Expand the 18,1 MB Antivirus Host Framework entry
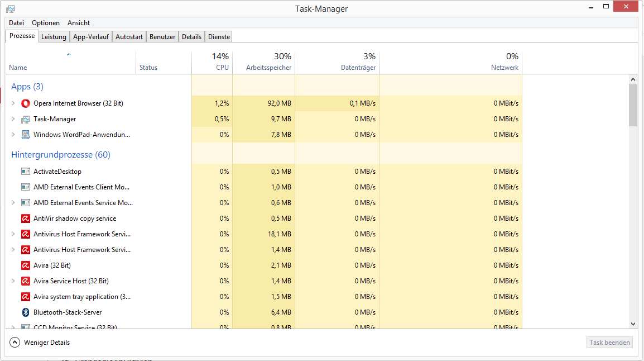This screenshot has height=361, width=644. click(x=13, y=234)
